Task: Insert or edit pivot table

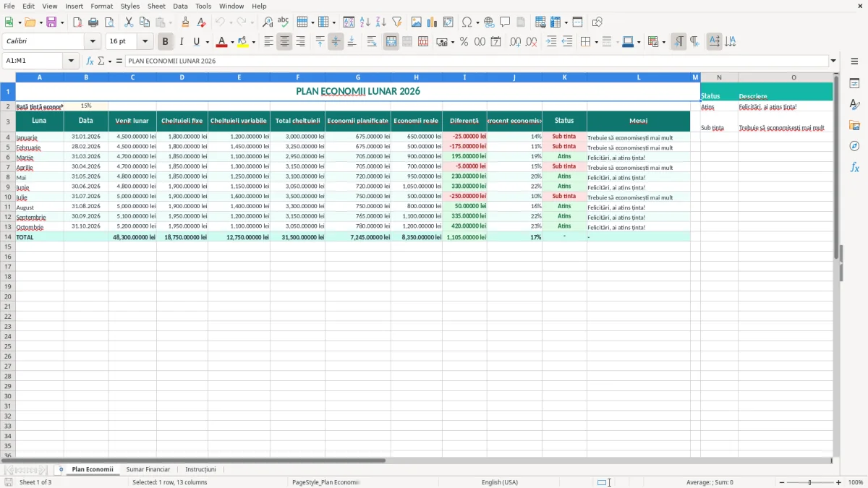Action: [x=448, y=22]
